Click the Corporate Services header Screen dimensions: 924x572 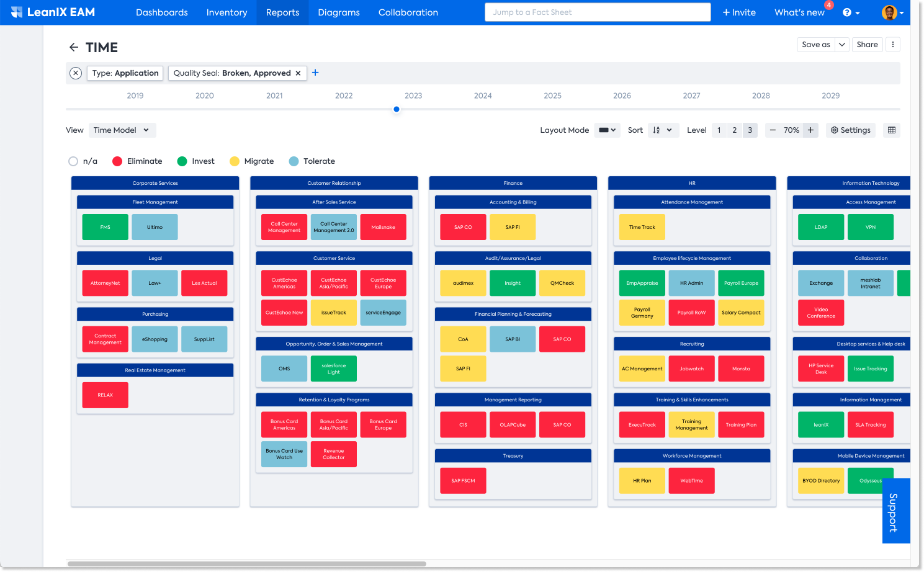[x=155, y=183]
